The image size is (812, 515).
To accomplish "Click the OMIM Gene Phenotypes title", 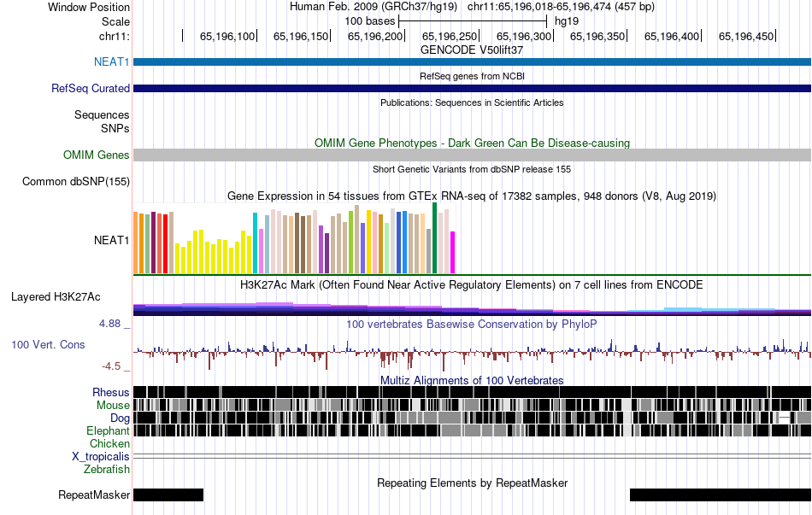I will point(472,143).
